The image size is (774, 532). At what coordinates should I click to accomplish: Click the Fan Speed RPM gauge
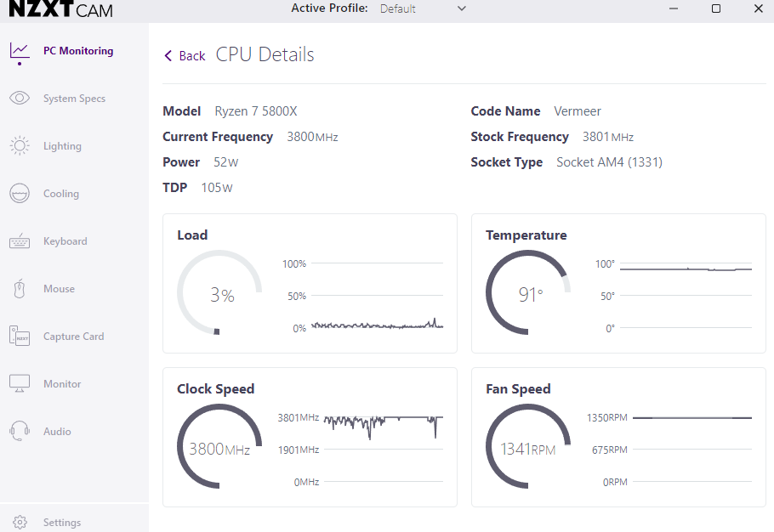coord(528,447)
